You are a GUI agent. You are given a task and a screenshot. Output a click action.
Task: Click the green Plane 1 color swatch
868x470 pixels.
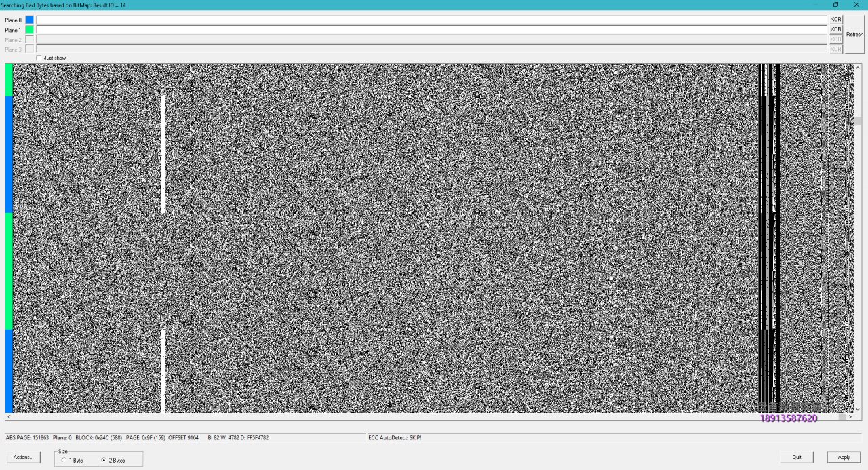point(29,30)
